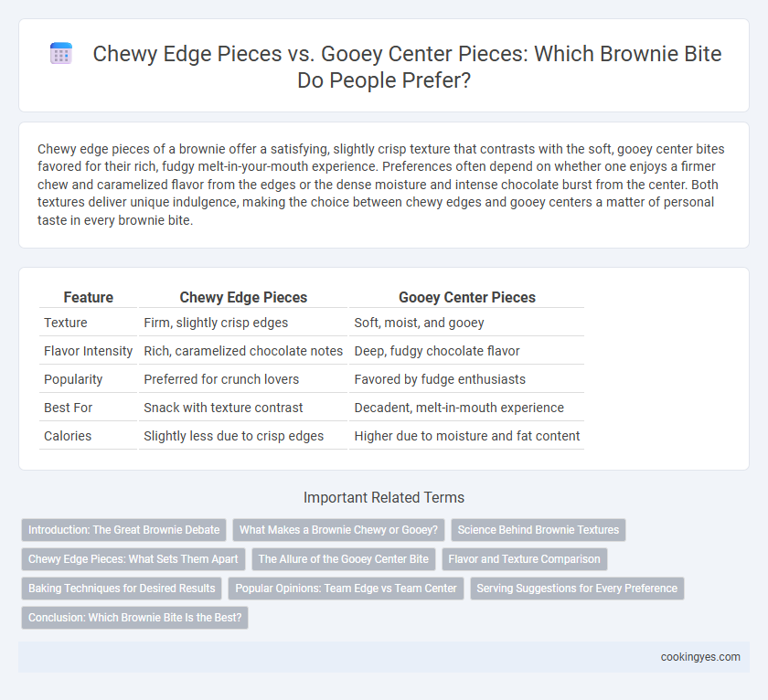This screenshot has width=768, height=700.
Task: Select 'The Allure of the Gooey Center Bite'
Action: [x=344, y=559]
